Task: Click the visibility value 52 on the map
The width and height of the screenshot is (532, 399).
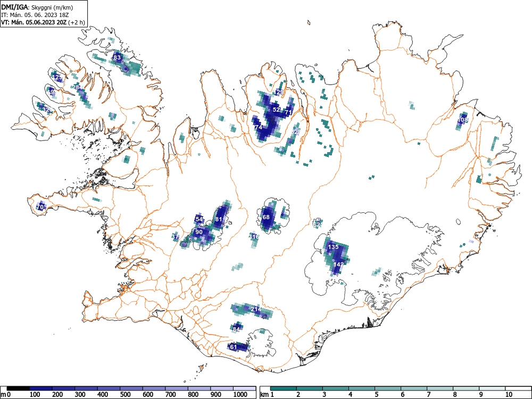Action: tap(277, 110)
